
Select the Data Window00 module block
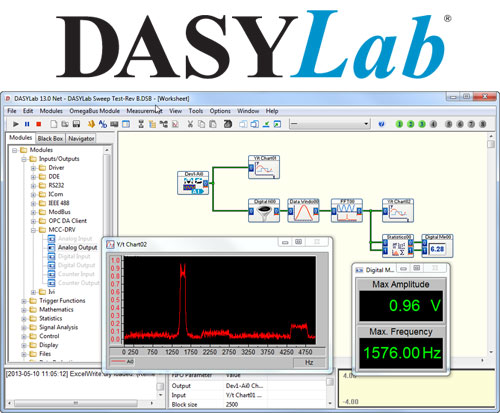(x=303, y=211)
